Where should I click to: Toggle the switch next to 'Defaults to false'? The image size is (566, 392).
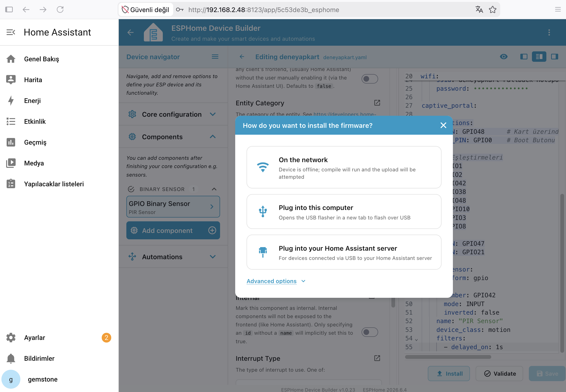370,79
